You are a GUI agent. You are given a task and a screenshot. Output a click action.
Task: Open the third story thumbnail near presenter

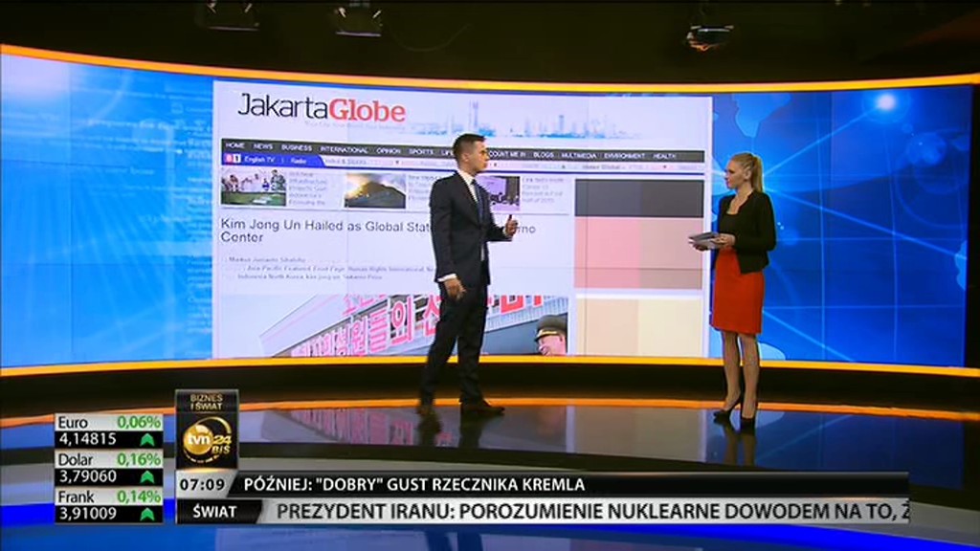(x=505, y=191)
